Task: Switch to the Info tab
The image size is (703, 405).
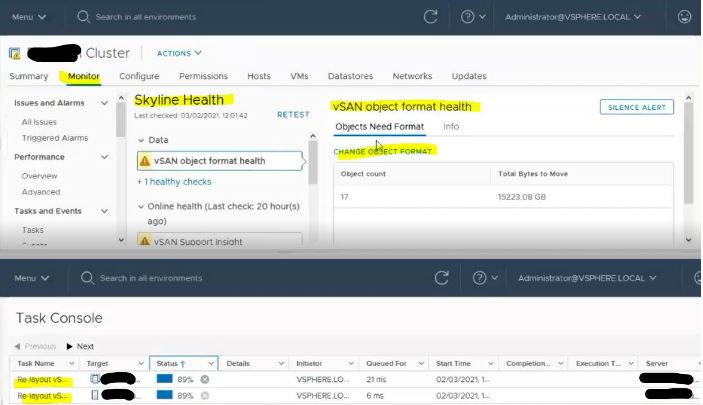Action: tap(451, 127)
